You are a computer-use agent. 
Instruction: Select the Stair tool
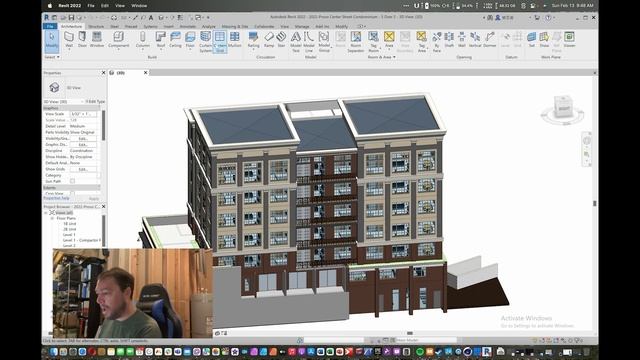point(281,40)
